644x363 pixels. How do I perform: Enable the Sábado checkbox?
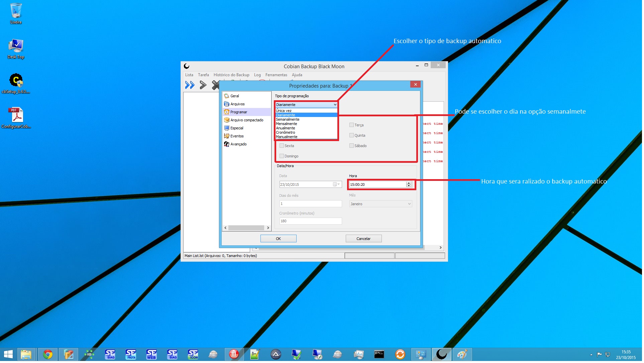coord(352,146)
